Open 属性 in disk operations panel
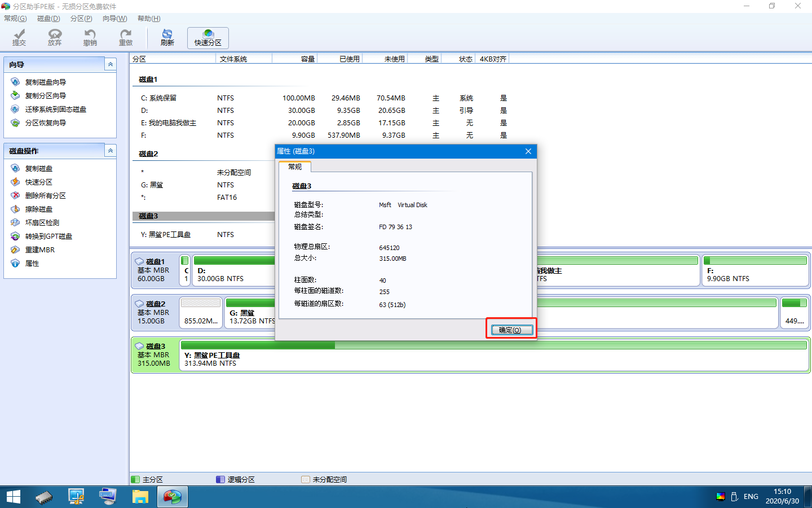This screenshot has width=812, height=508. click(x=32, y=263)
